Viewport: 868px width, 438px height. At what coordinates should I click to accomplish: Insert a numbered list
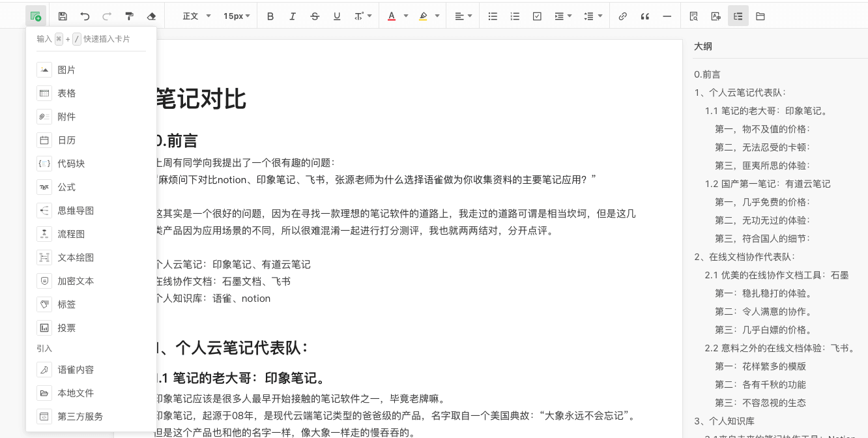(x=515, y=16)
